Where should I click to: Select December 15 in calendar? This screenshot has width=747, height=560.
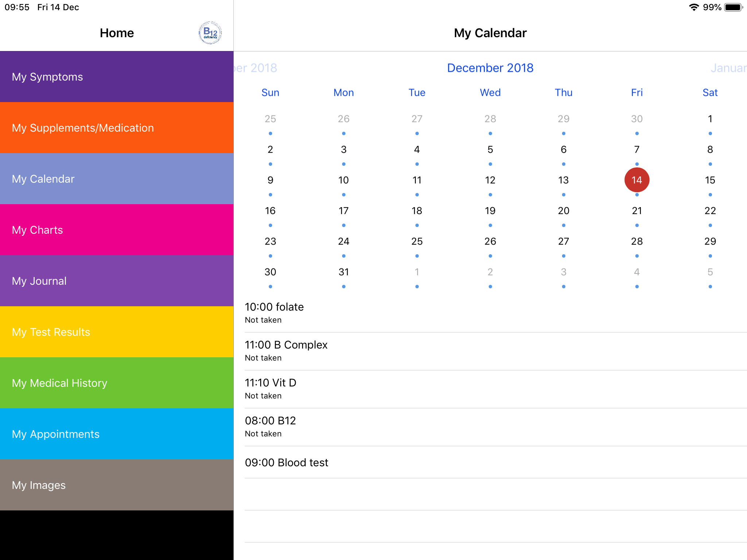click(710, 180)
